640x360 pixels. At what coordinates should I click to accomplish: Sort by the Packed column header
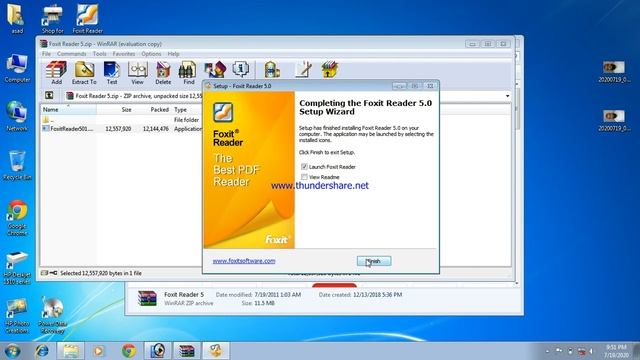[152, 109]
